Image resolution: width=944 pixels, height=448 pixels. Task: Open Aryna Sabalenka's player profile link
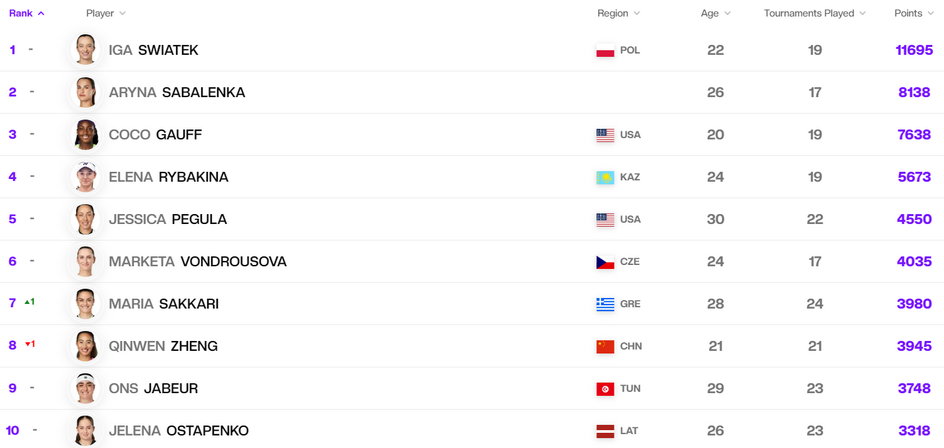177,92
